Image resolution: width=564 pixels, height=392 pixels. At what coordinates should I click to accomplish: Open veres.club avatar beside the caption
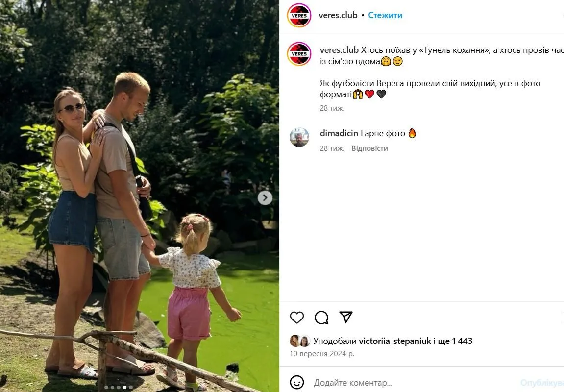(x=299, y=54)
